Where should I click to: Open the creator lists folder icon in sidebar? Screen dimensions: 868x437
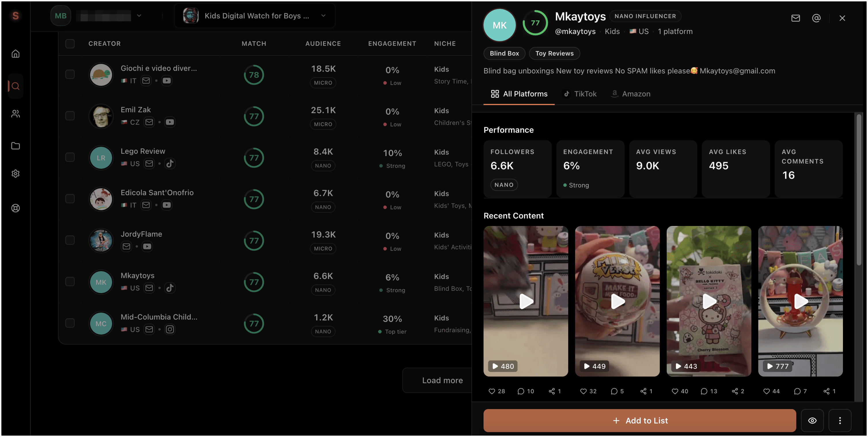(16, 146)
